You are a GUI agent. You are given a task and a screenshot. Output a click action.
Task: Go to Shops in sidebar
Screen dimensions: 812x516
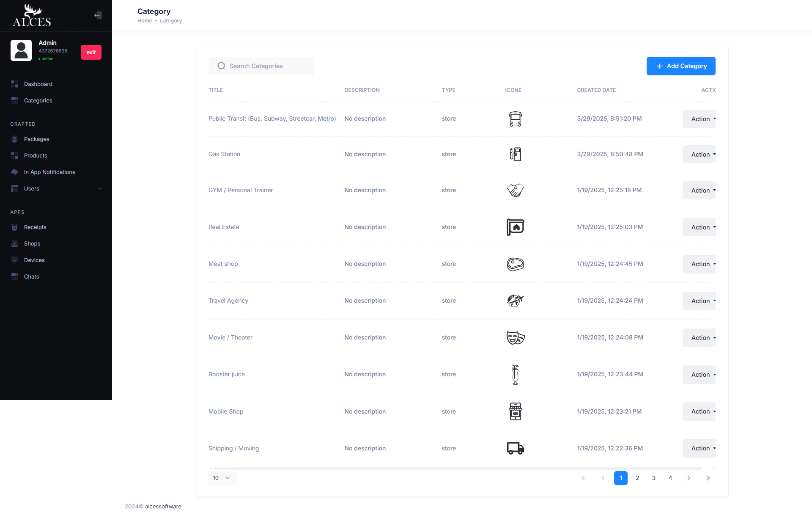32,244
